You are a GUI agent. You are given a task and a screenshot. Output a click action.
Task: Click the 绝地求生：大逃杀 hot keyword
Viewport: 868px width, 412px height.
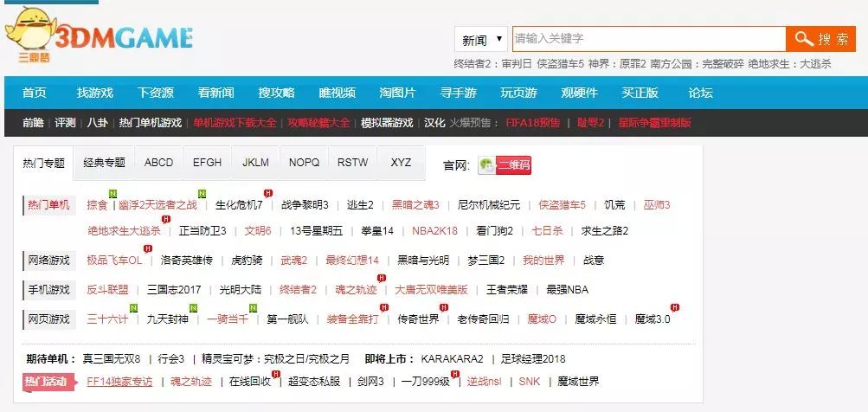point(789,64)
